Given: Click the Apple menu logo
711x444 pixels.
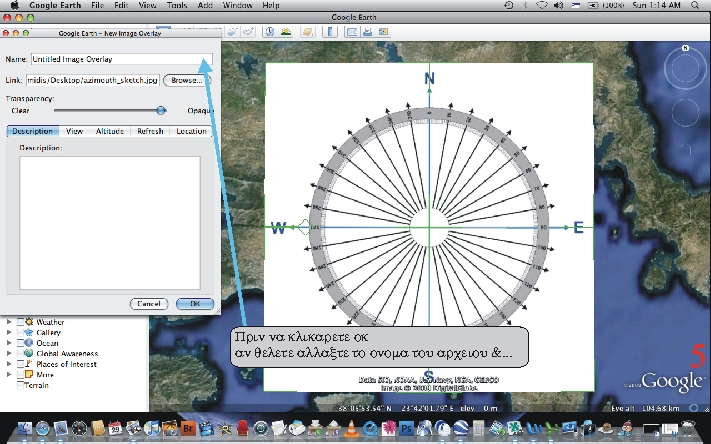Looking at the screenshot, I should point(15,5).
